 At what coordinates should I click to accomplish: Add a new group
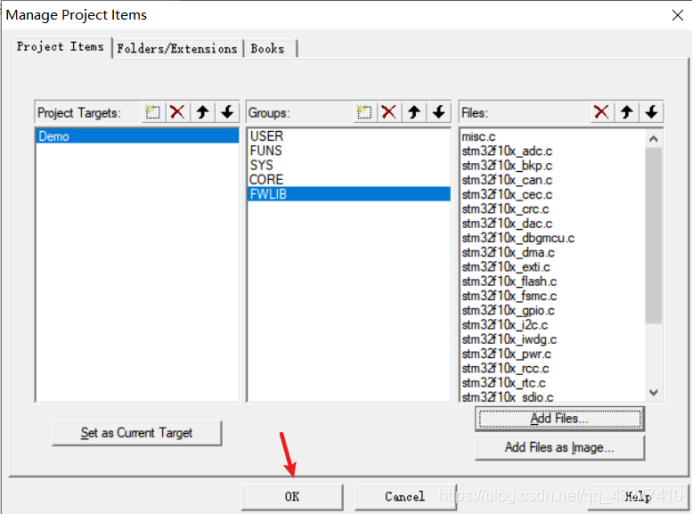pos(364,112)
